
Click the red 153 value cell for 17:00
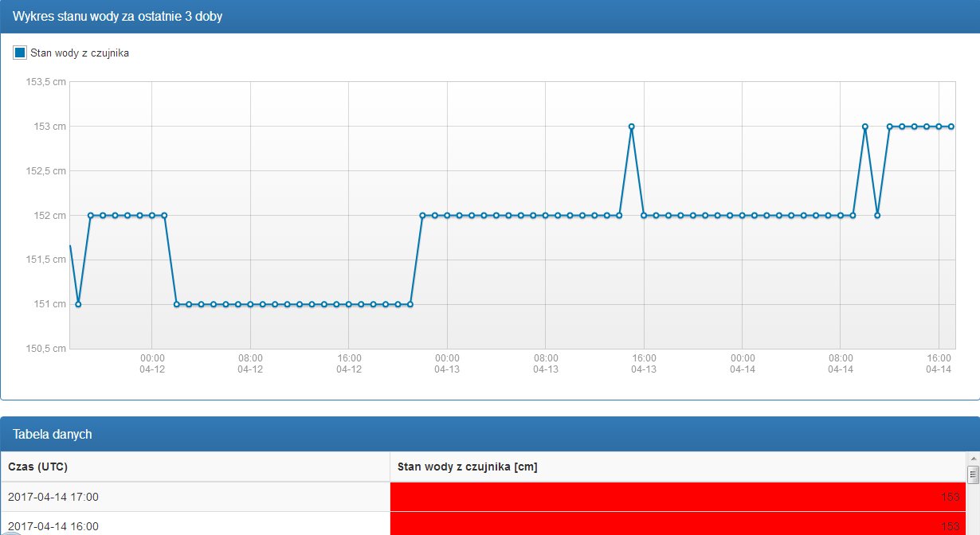pos(677,497)
